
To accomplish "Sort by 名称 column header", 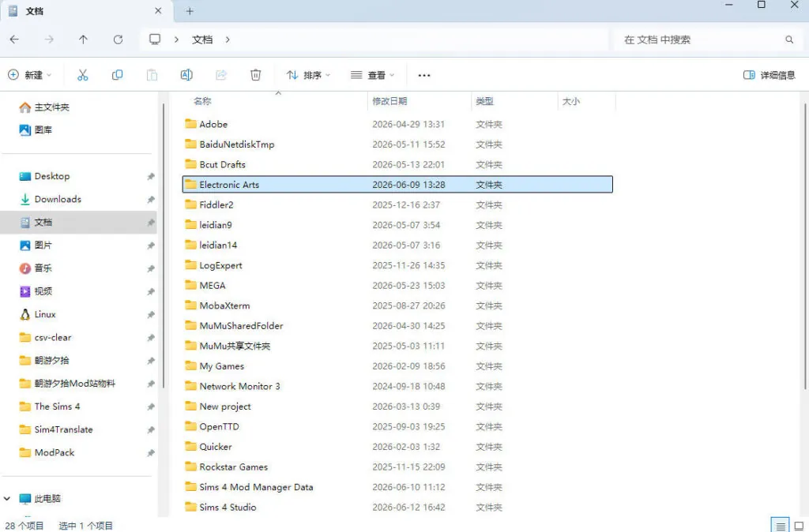I will click(x=202, y=101).
